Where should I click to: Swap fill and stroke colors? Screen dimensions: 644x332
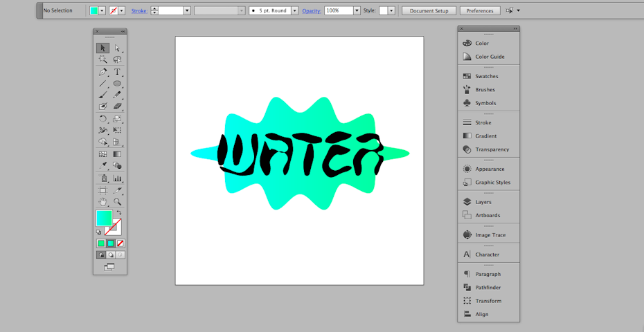[119, 213]
